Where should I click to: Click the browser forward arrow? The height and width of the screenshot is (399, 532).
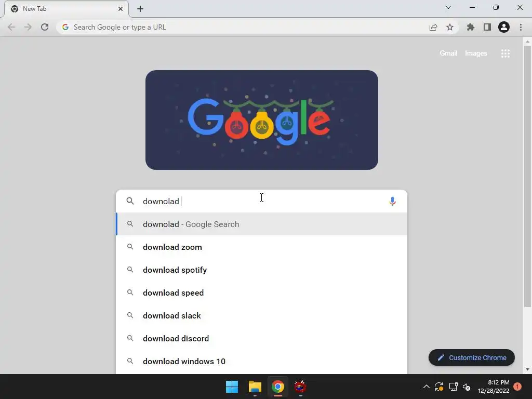tap(28, 27)
